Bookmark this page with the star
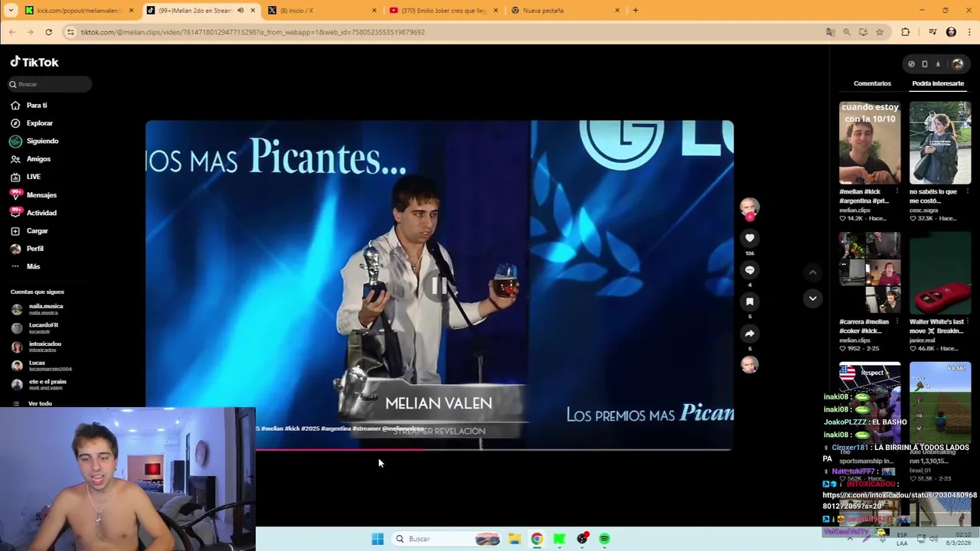The image size is (980, 551). tap(880, 32)
